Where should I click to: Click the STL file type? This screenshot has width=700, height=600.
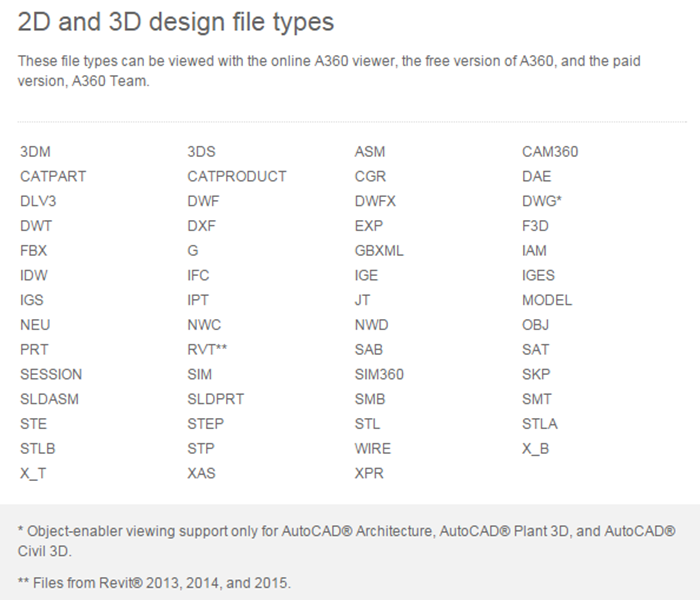(367, 424)
